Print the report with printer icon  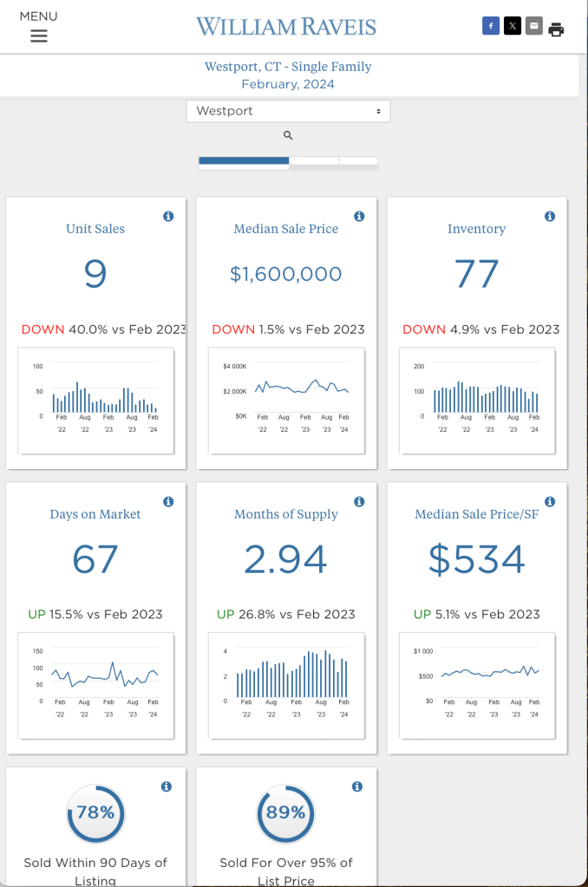pos(557,29)
